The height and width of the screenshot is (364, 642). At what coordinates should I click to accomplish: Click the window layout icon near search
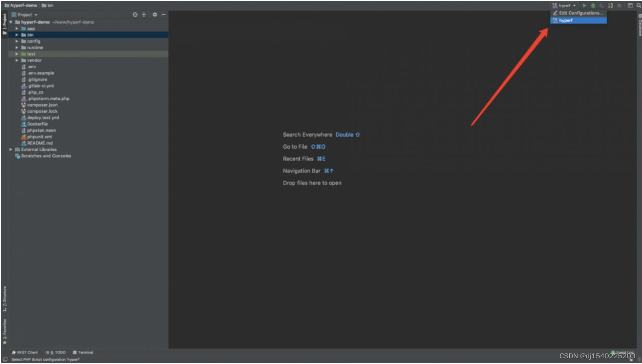(630, 6)
